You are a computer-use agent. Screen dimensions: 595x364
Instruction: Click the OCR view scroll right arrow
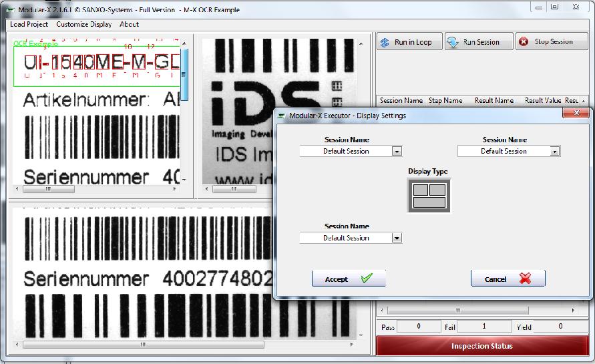coord(174,188)
